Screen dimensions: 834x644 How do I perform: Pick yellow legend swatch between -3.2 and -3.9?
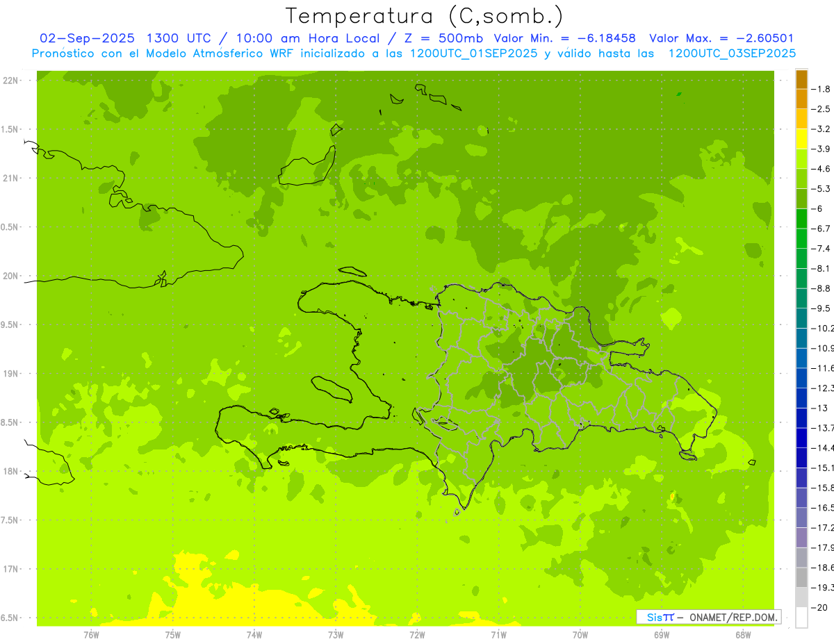(801, 139)
